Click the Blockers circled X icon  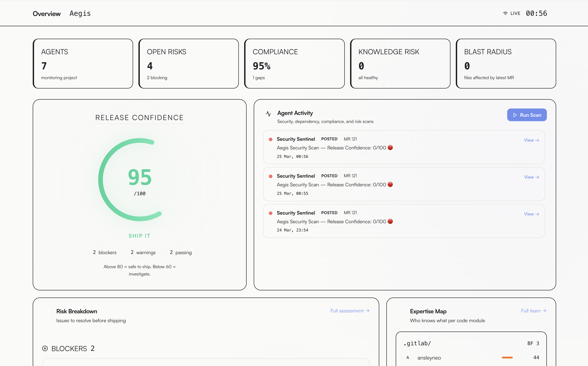tap(45, 348)
